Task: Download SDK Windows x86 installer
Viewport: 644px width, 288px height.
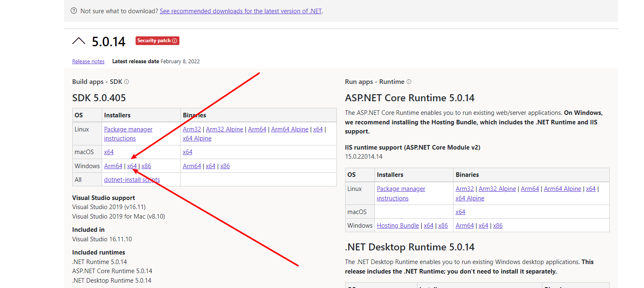Action: (x=146, y=166)
